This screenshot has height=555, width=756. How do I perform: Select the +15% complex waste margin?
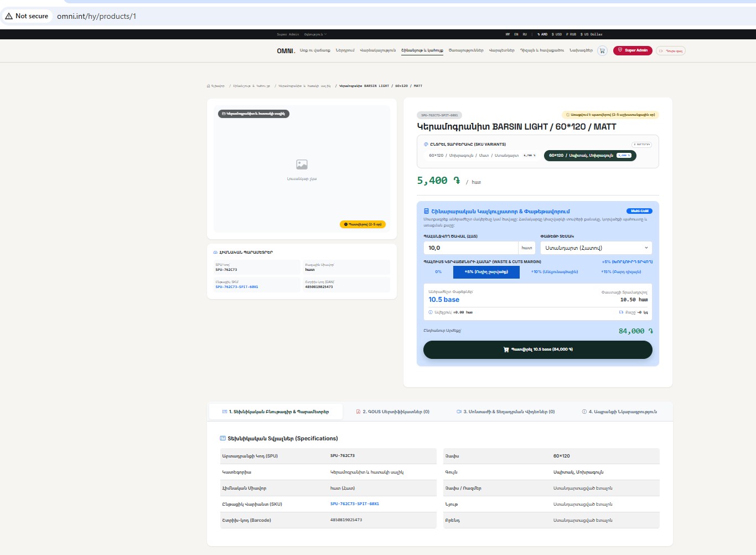pyautogui.click(x=621, y=272)
